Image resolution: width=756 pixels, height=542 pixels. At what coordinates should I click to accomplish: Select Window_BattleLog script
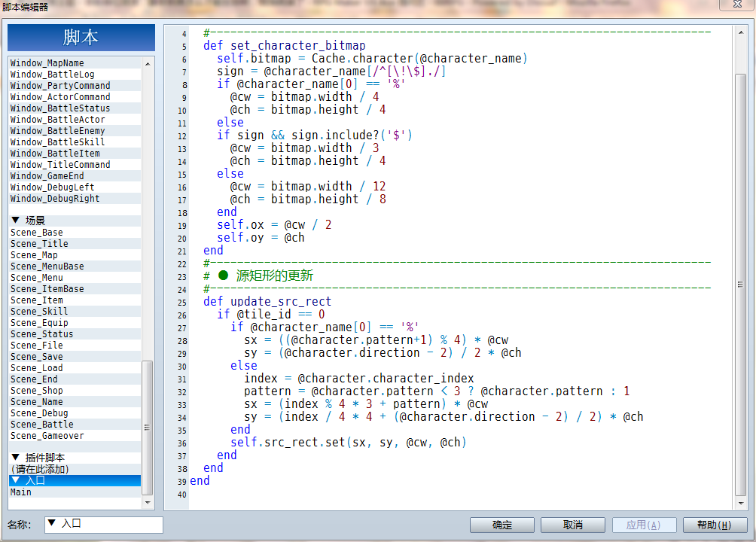75,75
